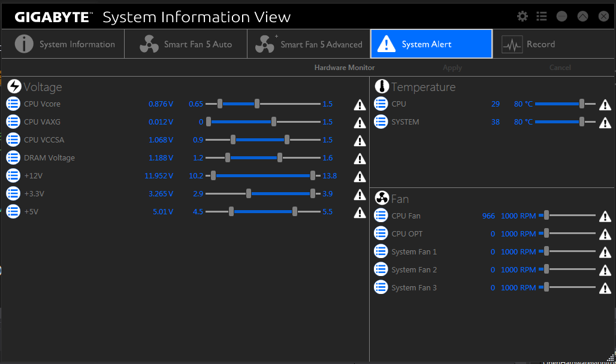Click the sensor icon beside System Fan 2

click(381, 269)
